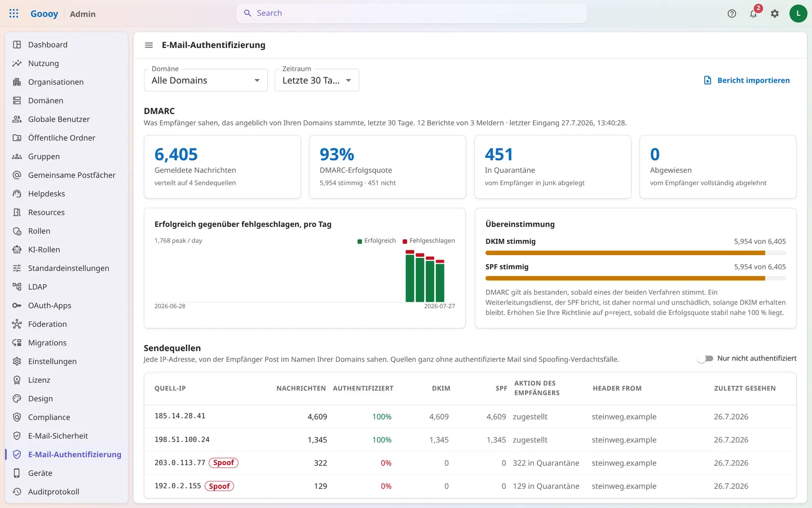The width and height of the screenshot is (812, 508).
Task: Click the Spoof badge next to 203.0.113.77
Action: coord(223,463)
